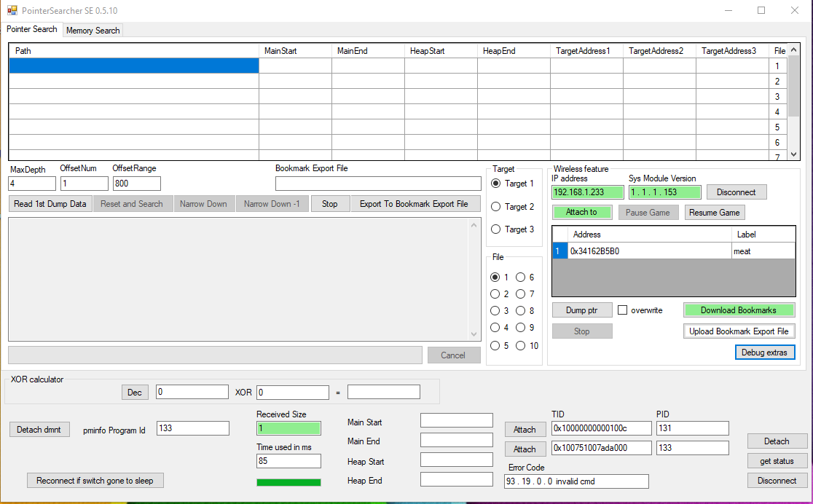Click the meat label cell
813x504 pixels.
(x=763, y=251)
